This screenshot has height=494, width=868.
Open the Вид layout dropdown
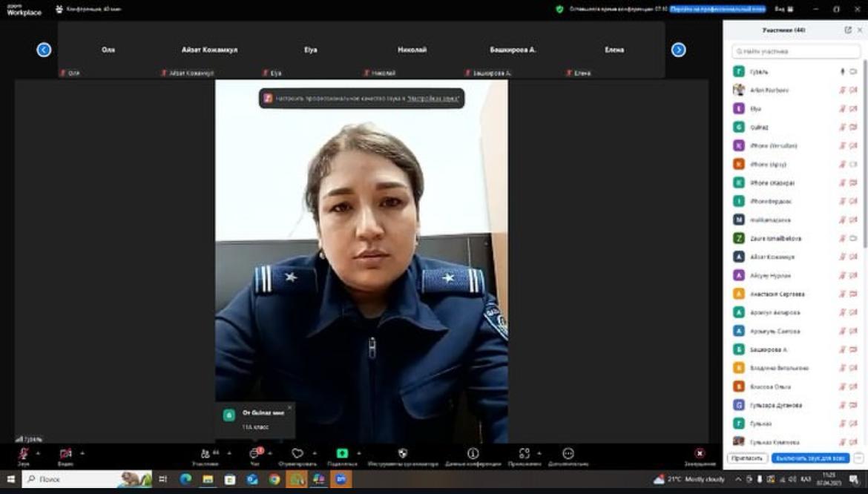(x=782, y=10)
